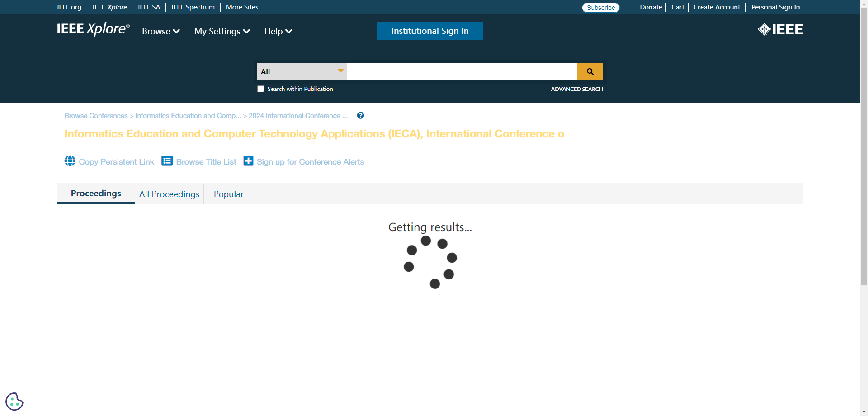The height and width of the screenshot is (416, 868).
Task: Open the Cart link
Action: [678, 7]
